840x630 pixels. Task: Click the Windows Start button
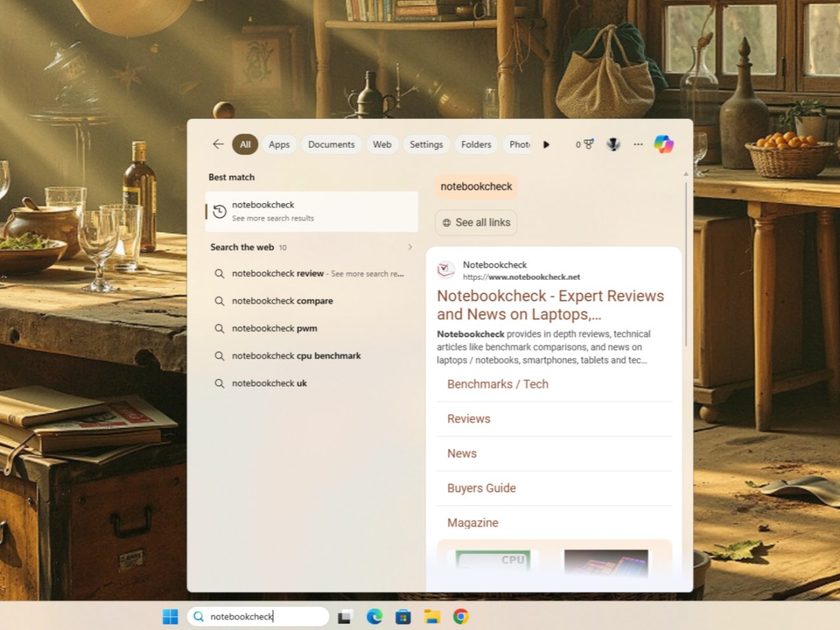171,617
